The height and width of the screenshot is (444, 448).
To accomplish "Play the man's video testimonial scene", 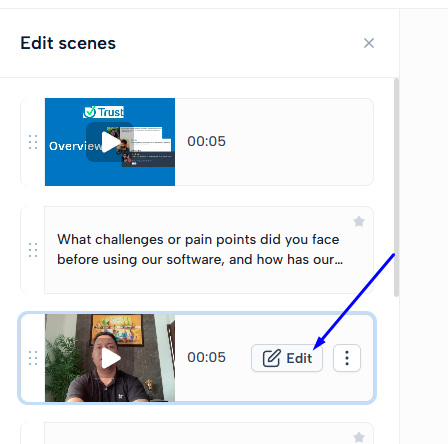I will pyautogui.click(x=110, y=358).
